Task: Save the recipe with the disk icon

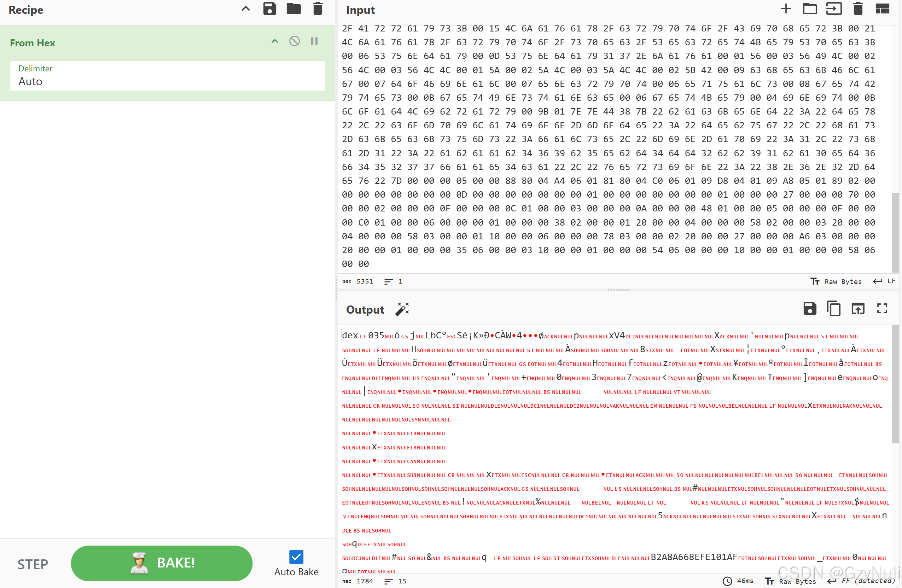Action: 269,9
